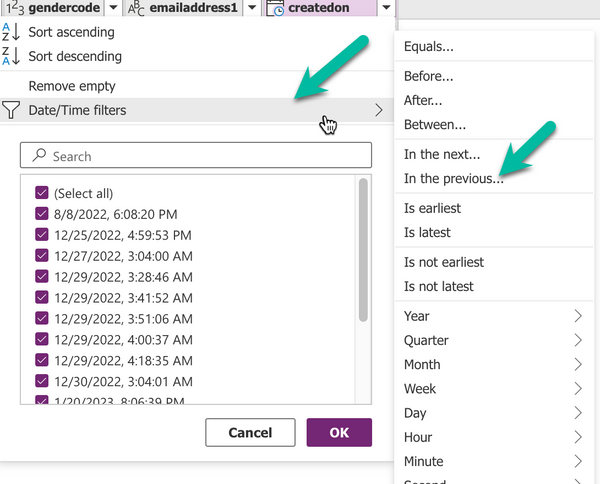Screen dimensions: 600x484
Task: Click the Sort ascending A-Z icon
Action: click(10, 33)
